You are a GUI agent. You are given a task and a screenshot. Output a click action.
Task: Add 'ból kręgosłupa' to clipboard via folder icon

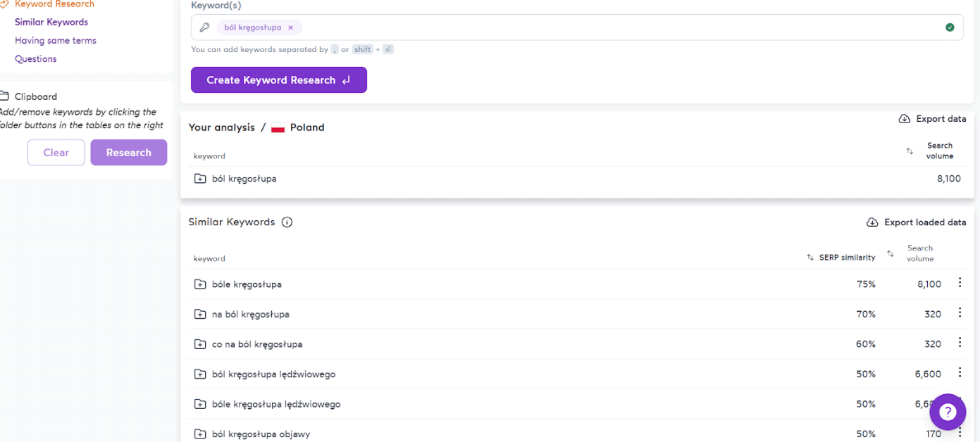pyautogui.click(x=200, y=179)
